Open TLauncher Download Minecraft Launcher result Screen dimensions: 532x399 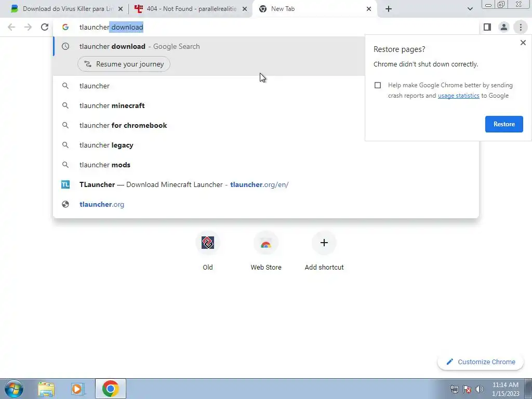pos(265,184)
